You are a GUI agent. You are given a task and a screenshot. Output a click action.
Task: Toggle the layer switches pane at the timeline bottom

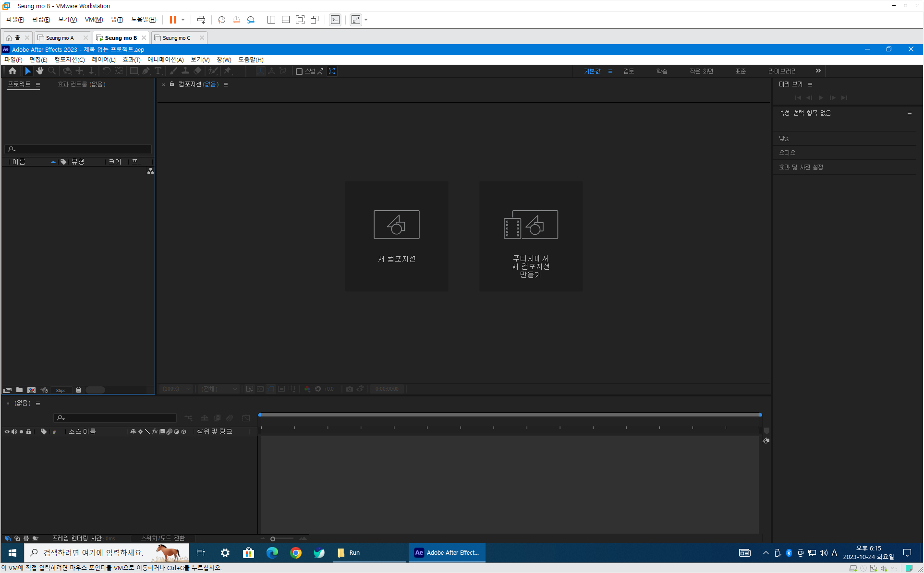[x=8, y=538]
